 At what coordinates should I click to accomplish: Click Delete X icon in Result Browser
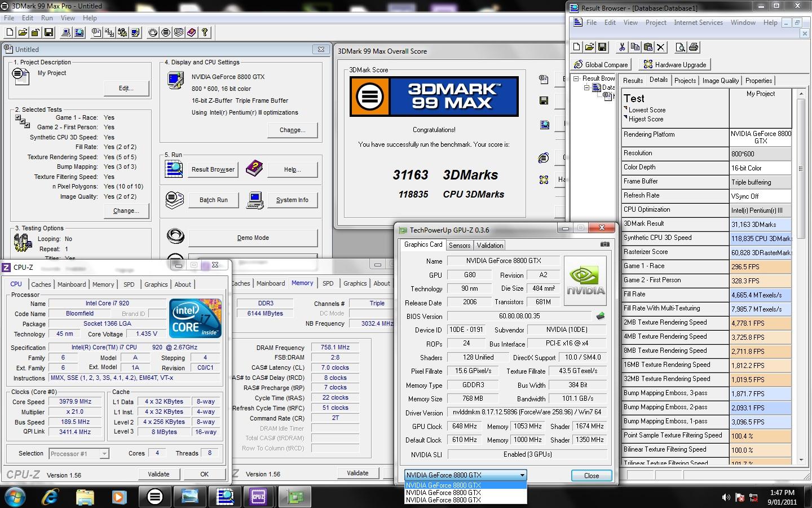point(661,47)
